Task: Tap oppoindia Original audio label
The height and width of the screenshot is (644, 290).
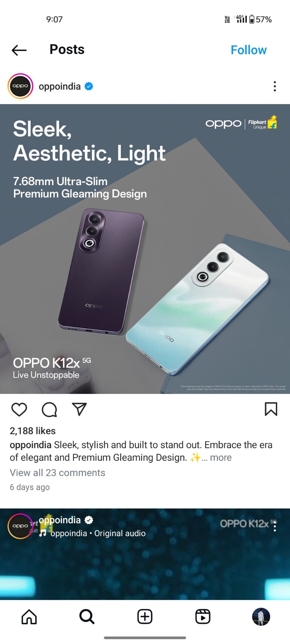Action: 92,533
